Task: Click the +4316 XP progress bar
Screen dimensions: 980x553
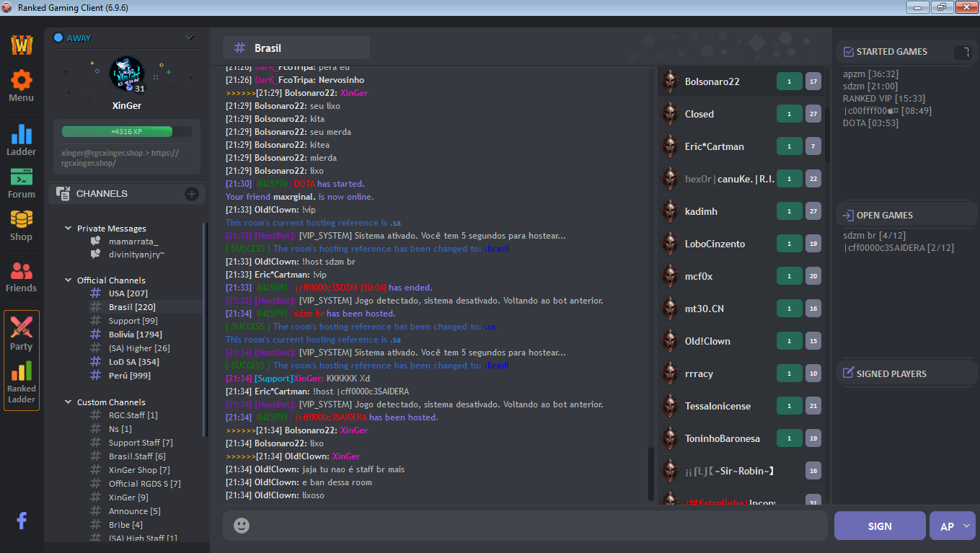Action: pyautogui.click(x=127, y=131)
